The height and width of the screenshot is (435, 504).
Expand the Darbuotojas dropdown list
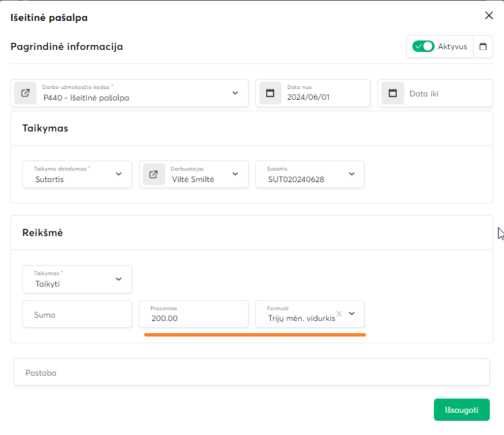235,174
